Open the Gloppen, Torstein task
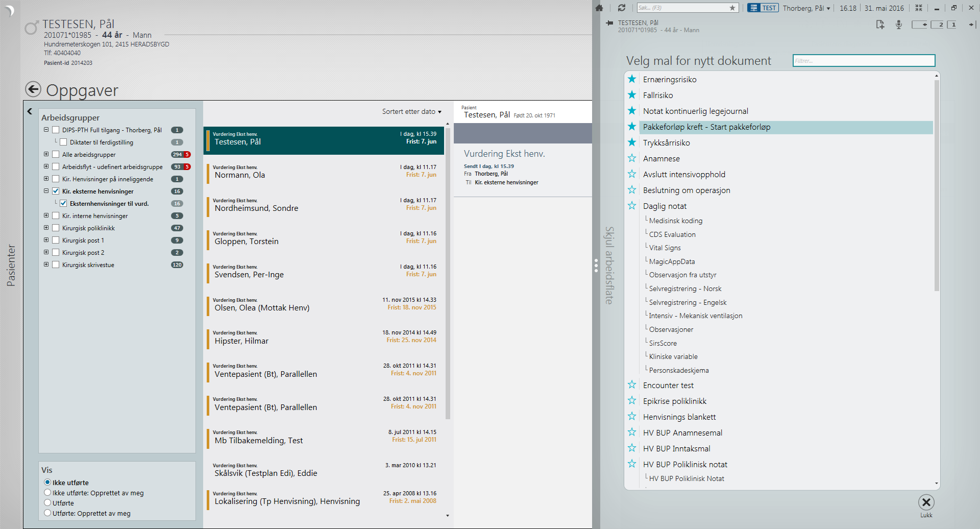The width and height of the screenshot is (980, 529). coord(324,240)
